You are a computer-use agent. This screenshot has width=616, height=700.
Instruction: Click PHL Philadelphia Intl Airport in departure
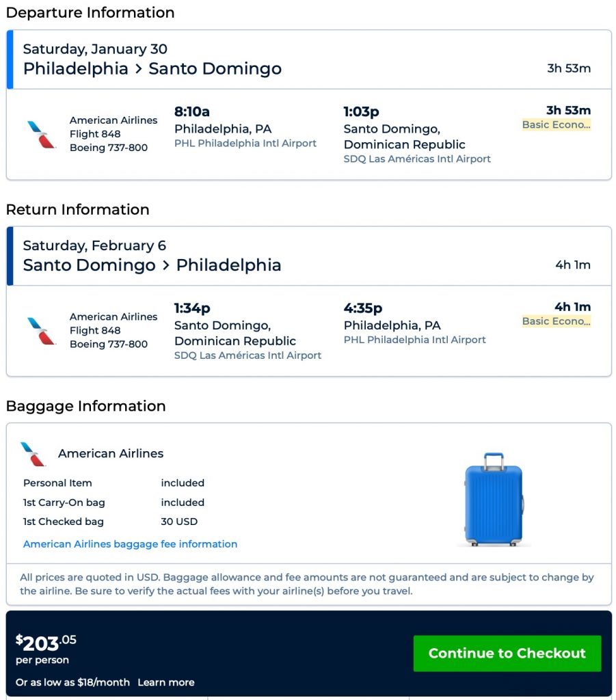point(245,144)
